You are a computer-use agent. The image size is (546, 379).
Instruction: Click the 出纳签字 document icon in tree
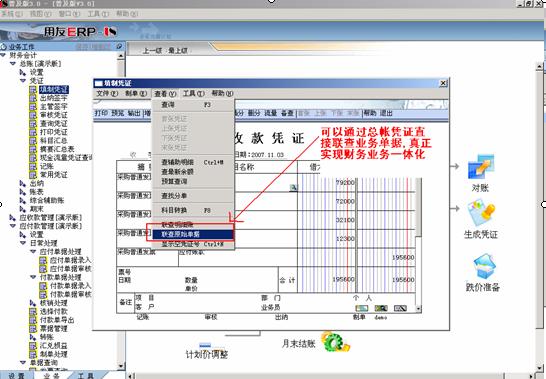point(33,98)
